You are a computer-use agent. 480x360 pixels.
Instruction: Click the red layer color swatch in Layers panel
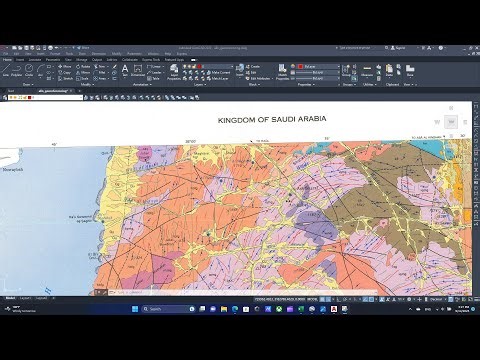pos(199,66)
